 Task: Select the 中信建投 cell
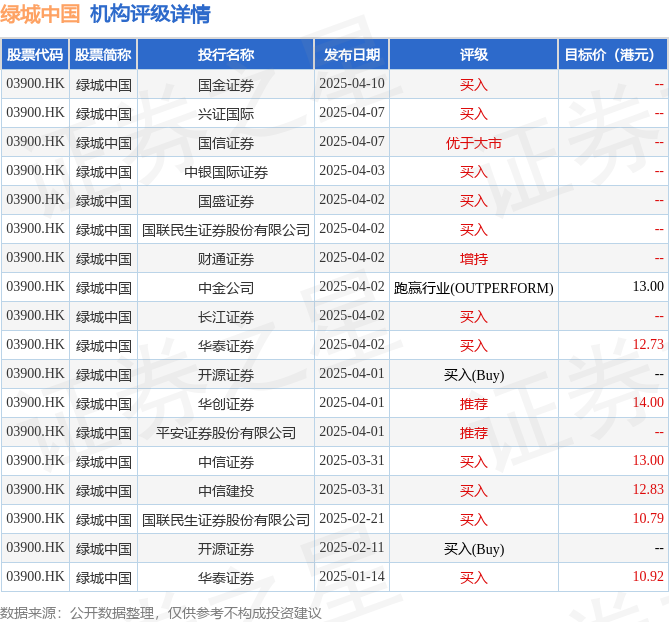tap(226, 491)
